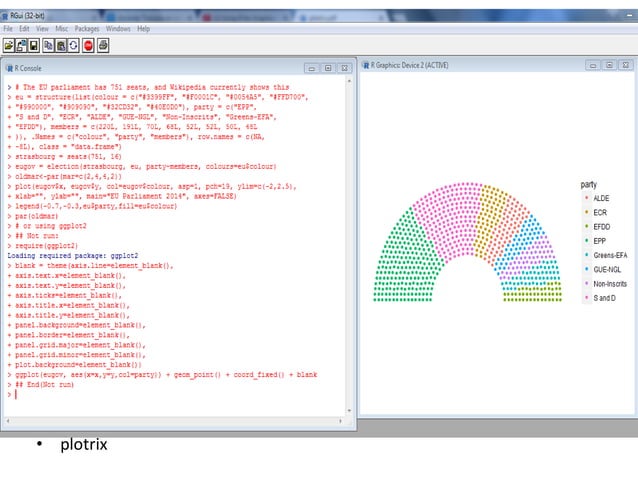The height and width of the screenshot is (478, 638).
Task: Click the Load workspace toolbar icon
Action: tap(22, 46)
